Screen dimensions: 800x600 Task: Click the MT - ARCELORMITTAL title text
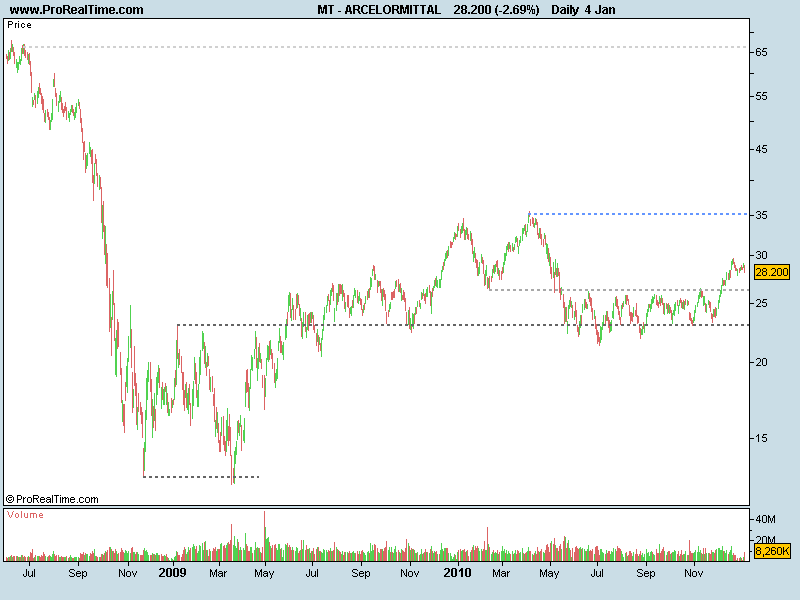379,10
